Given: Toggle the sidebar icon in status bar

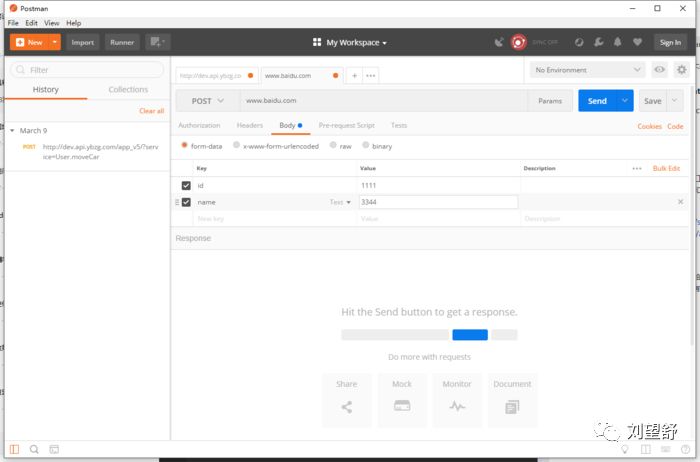Looking at the screenshot, I should coord(14,449).
